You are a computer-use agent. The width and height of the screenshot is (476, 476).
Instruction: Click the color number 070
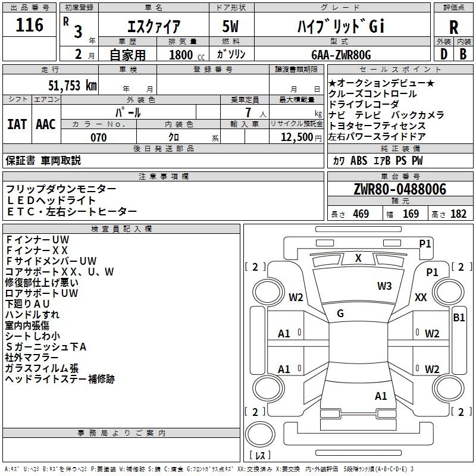99,137
